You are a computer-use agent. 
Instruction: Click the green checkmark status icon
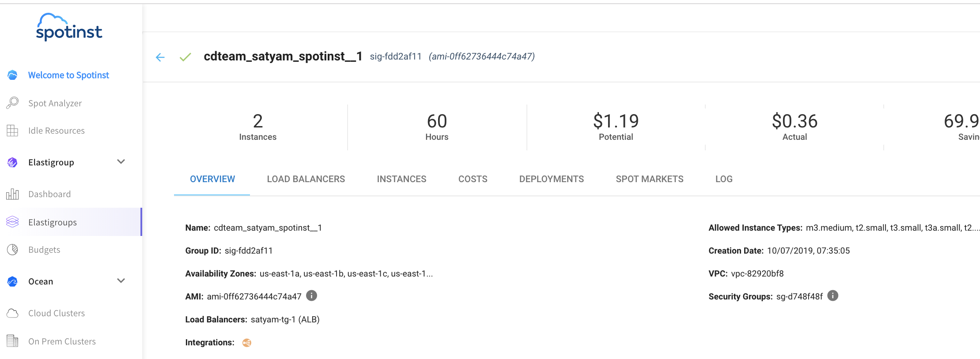point(185,57)
